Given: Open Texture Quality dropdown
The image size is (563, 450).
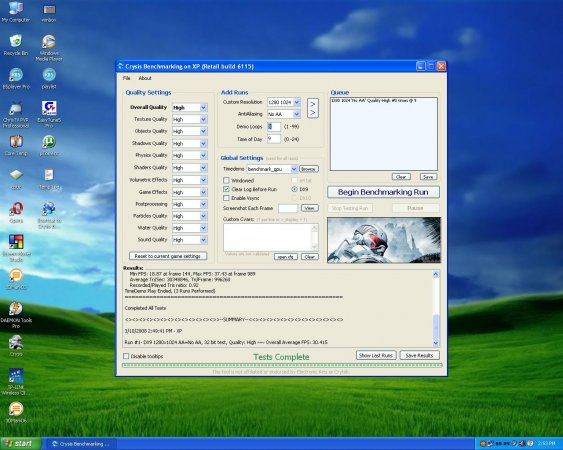Looking at the screenshot, I should pos(204,119).
